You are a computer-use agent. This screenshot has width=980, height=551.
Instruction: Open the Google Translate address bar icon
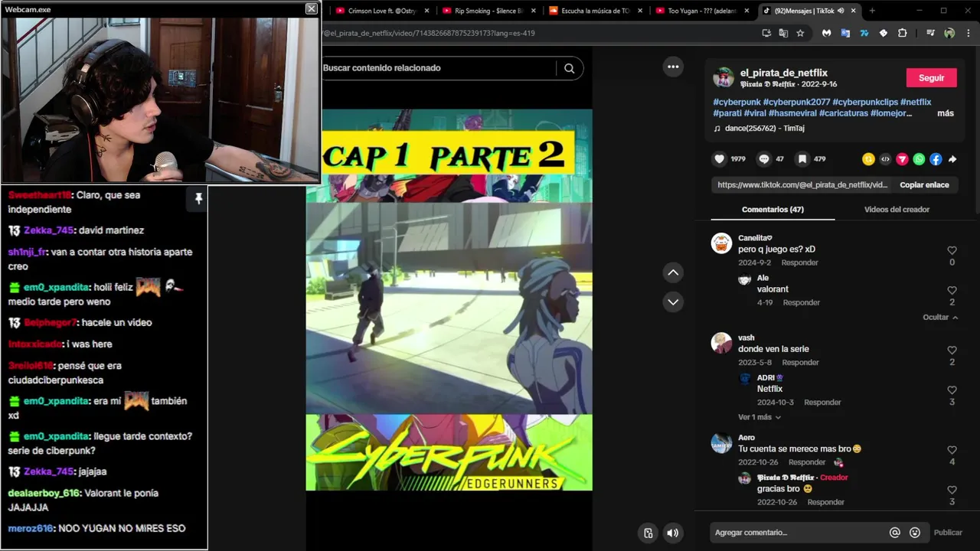783,33
